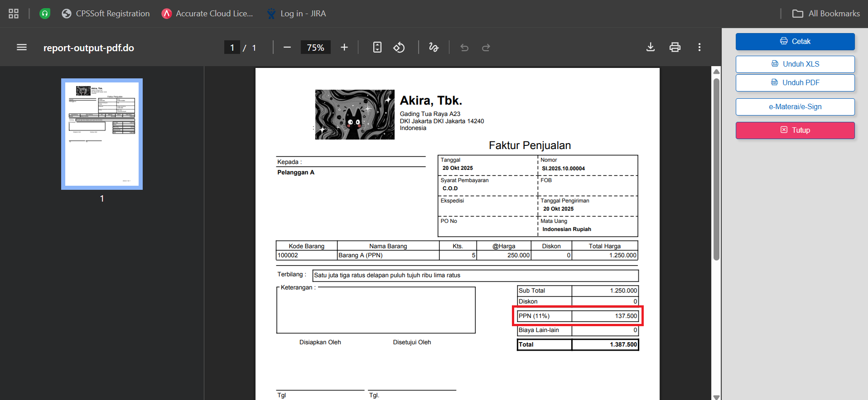
Task: Click the page number input field
Action: click(x=232, y=48)
